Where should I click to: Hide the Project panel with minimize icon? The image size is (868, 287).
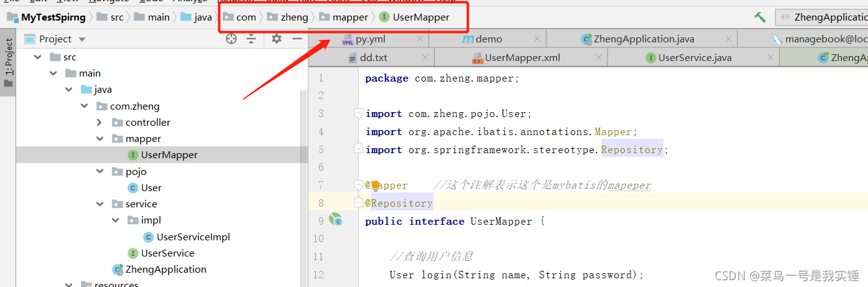297,39
